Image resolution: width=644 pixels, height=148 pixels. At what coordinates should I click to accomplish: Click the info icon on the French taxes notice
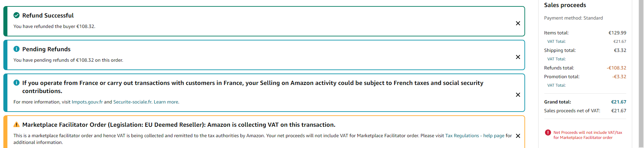(16, 83)
